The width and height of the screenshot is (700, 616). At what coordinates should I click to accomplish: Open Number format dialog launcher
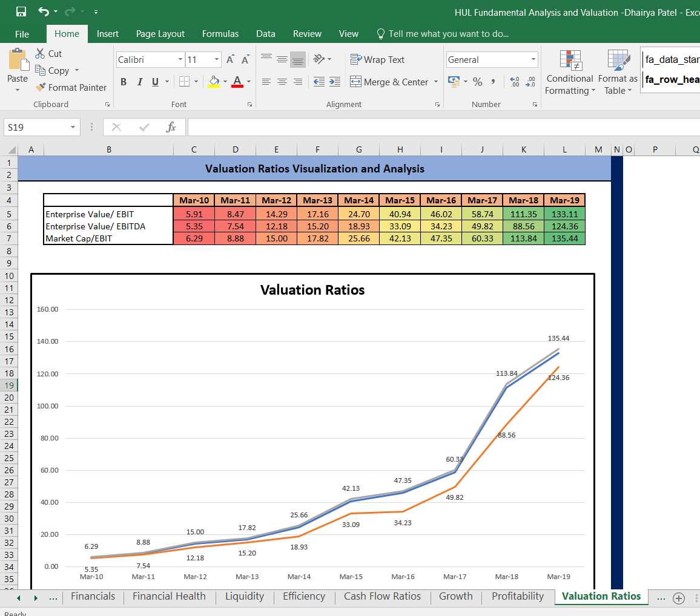coord(535,104)
